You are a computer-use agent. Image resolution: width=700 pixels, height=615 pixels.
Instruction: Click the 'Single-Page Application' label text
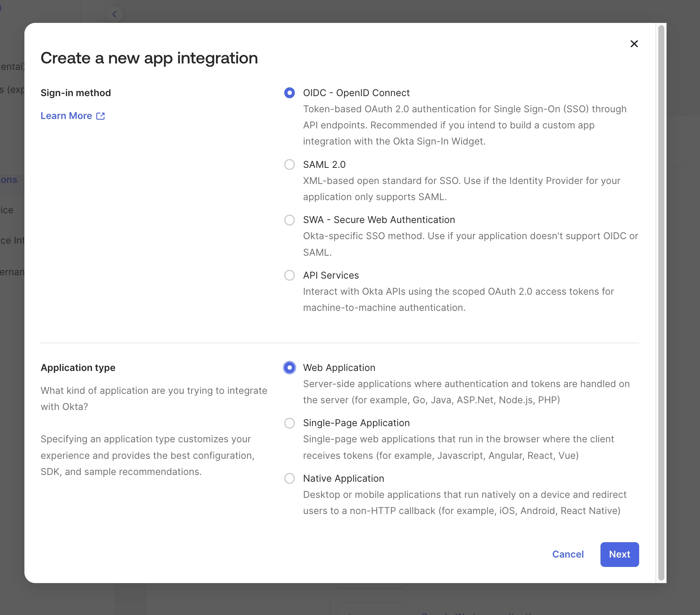pyautogui.click(x=356, y=423)
